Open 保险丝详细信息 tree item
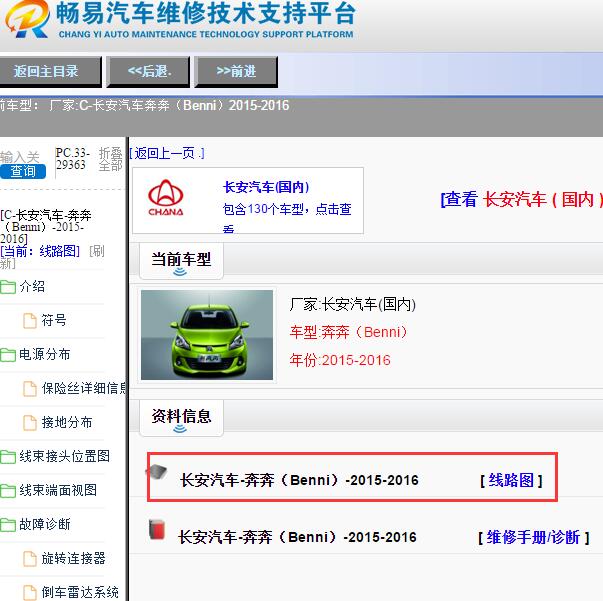 (84, 388)
